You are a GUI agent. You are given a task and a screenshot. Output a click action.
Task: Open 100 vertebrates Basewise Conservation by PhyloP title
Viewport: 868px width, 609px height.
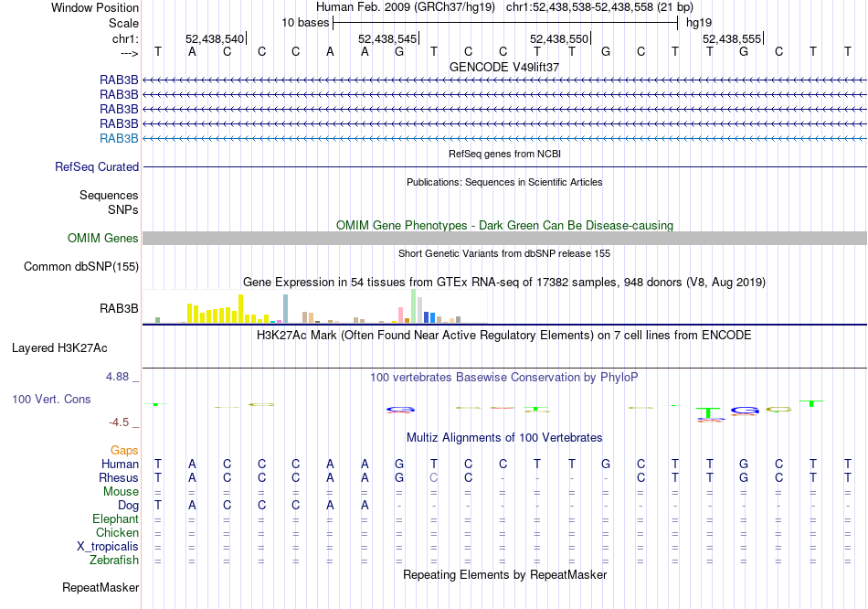pyautogui.click(x=504, y=378)
